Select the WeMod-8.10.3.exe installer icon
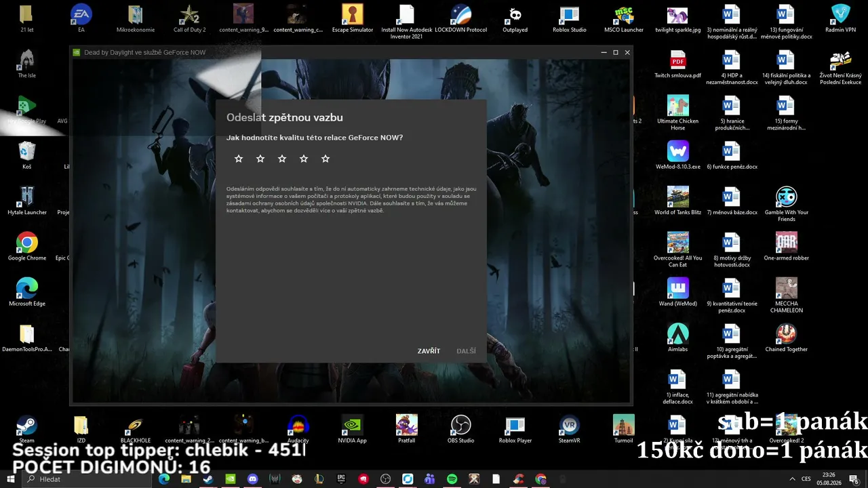This screenshot has height=488, width=868. tap(678, 155)
